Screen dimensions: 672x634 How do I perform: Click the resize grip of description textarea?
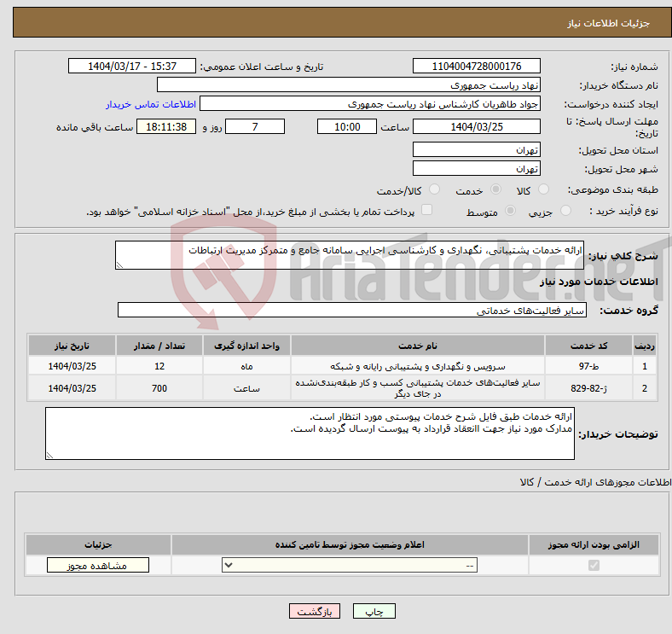119,265
